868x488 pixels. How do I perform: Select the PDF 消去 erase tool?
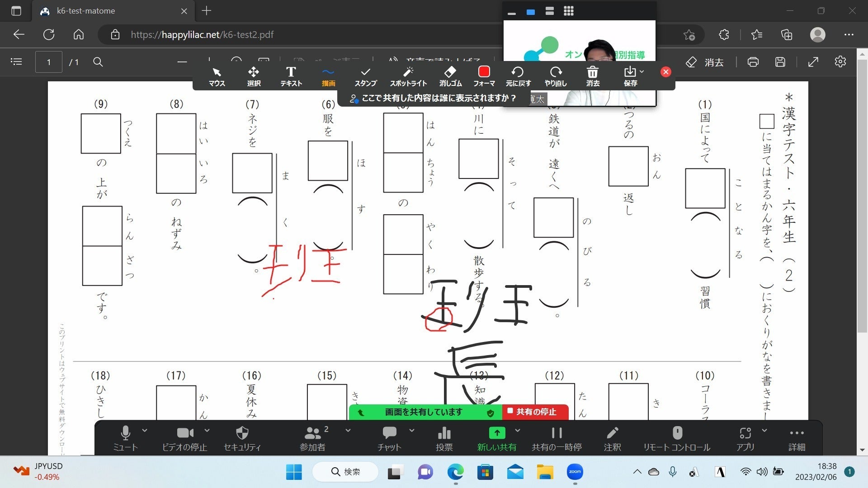[705, 62]
